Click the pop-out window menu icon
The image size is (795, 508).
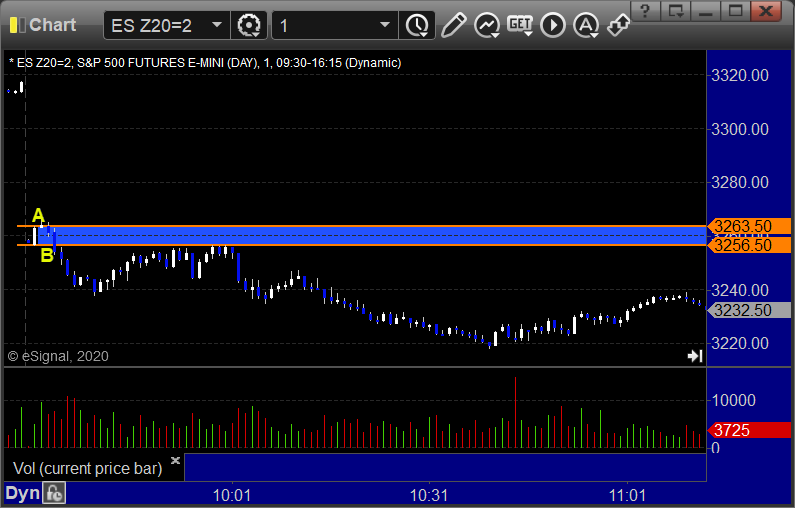point(675,11)
